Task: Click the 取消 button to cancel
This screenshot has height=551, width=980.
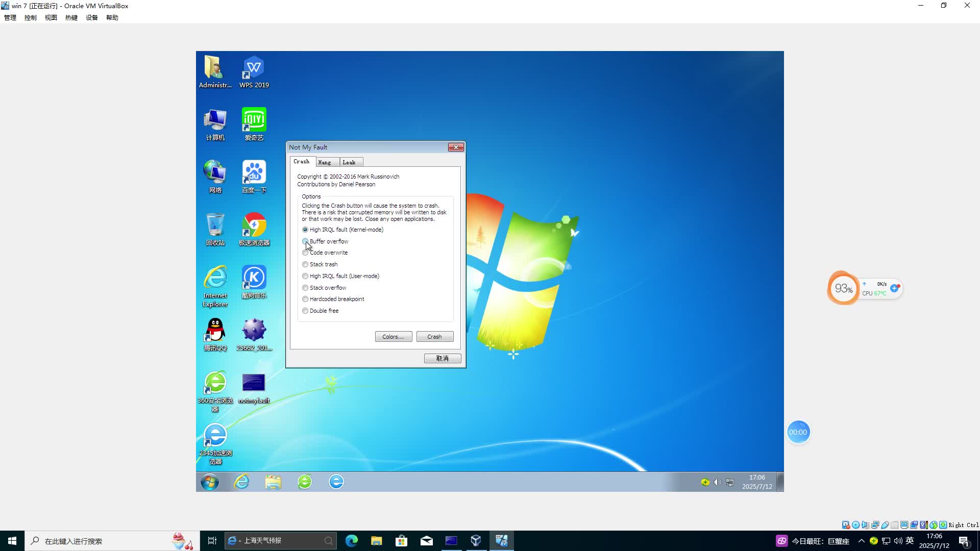Action: coord(442,358)
